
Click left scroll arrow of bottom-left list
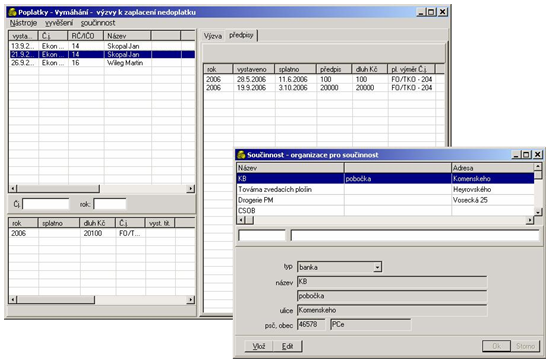pos(13,300)
